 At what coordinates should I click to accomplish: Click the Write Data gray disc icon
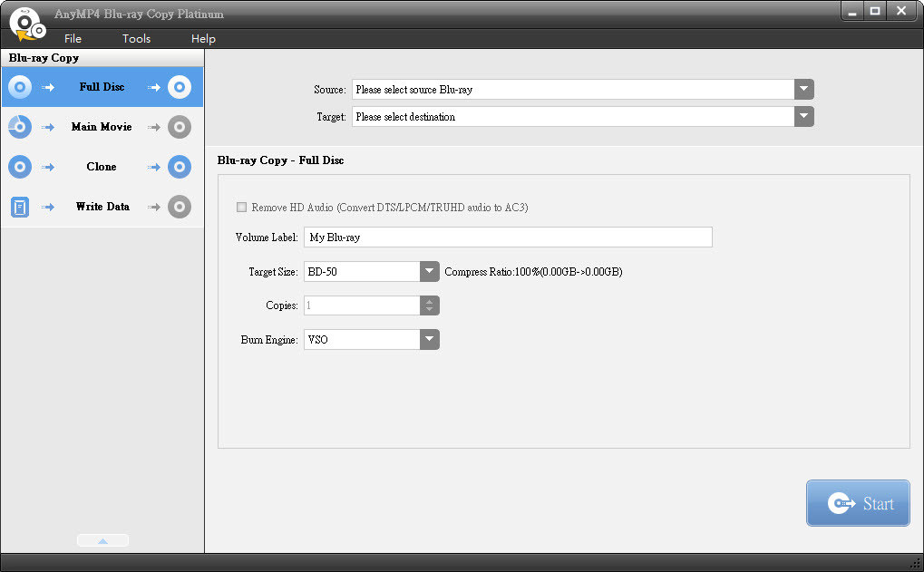pos(180,207)
